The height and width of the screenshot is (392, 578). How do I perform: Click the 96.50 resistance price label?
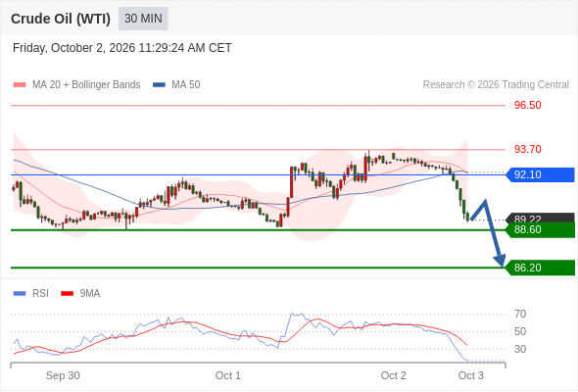tap(527, 105)
